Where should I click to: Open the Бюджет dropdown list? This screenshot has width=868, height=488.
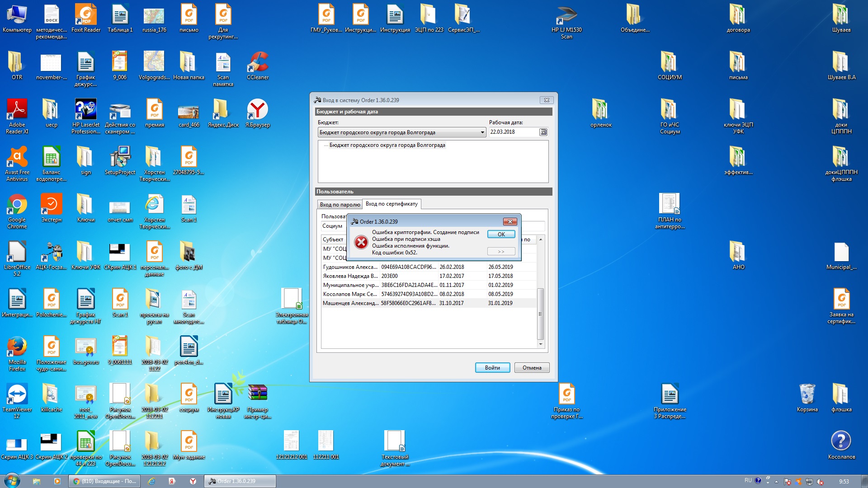(482, 132)
